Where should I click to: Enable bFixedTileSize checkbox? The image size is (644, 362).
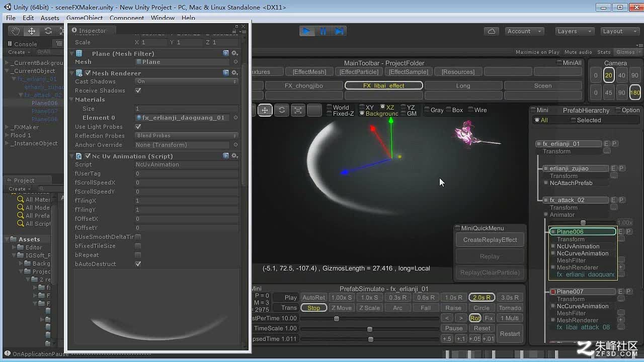138,246
